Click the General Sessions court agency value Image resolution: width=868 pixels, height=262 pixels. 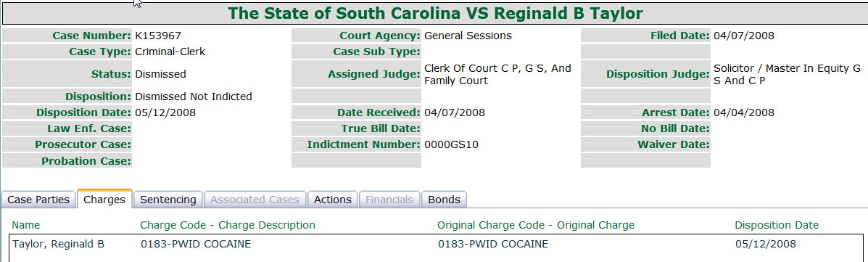[468, 36]
